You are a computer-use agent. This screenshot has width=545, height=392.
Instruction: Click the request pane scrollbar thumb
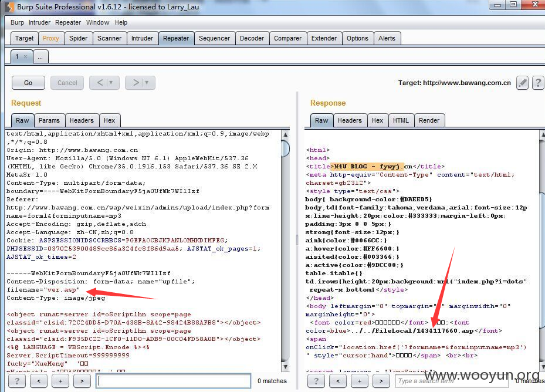285,148
